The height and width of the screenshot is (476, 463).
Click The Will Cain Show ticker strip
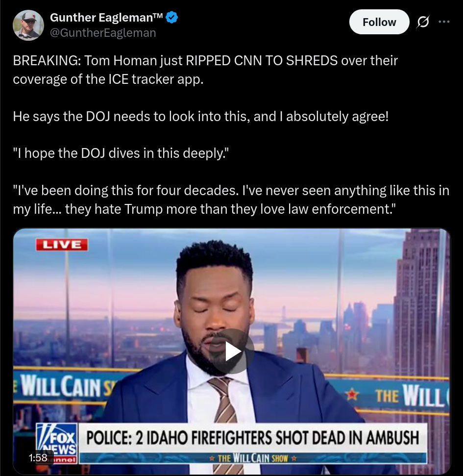[252, 458]
